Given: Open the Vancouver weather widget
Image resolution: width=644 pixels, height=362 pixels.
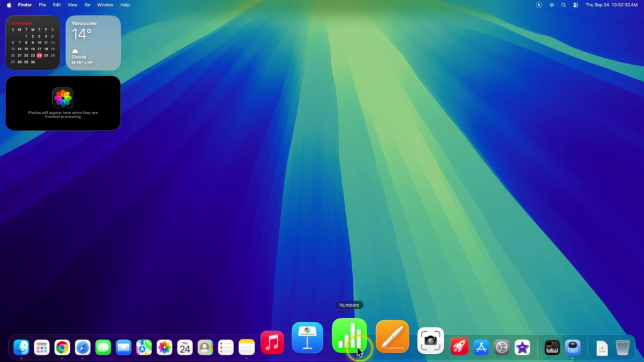Looking at the screenshot, I should [x=93, y=43].
